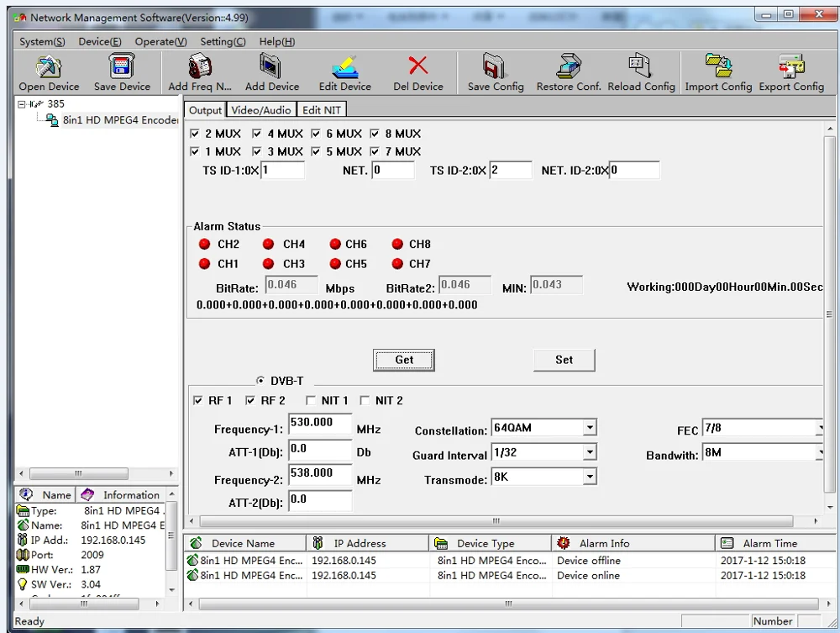Click the SW Ver. property row
This screenshot has width=840, height=633.
point(90,585)
